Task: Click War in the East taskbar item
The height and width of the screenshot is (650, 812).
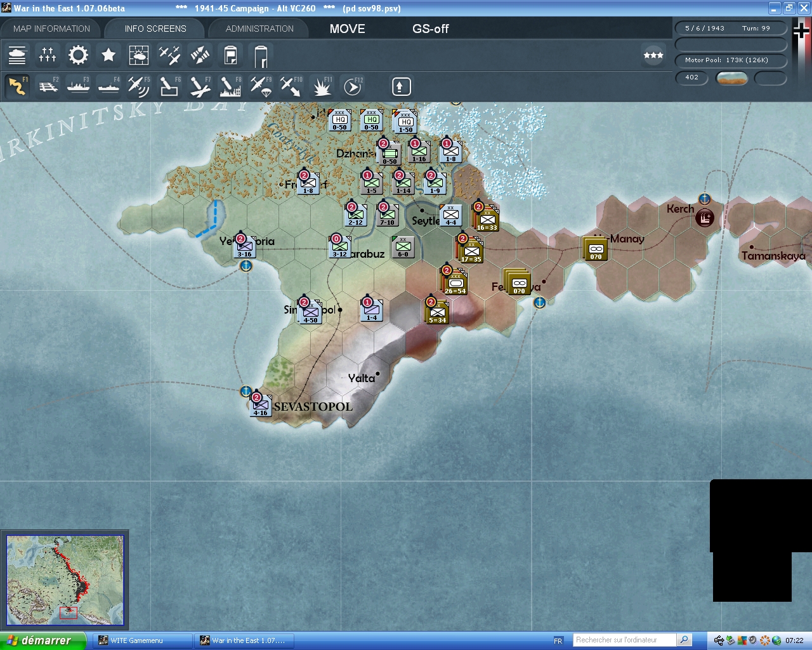Action: pos(244,640)
